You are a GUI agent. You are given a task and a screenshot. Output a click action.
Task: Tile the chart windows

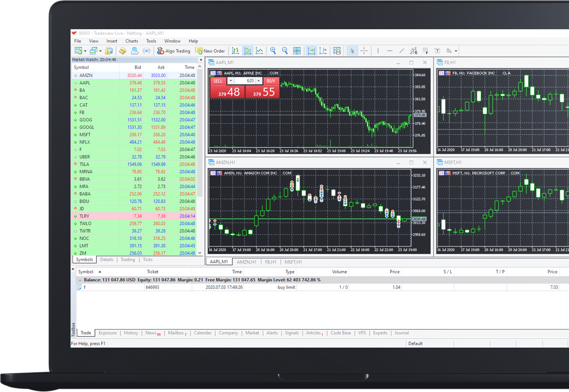(x=297, y=51)
